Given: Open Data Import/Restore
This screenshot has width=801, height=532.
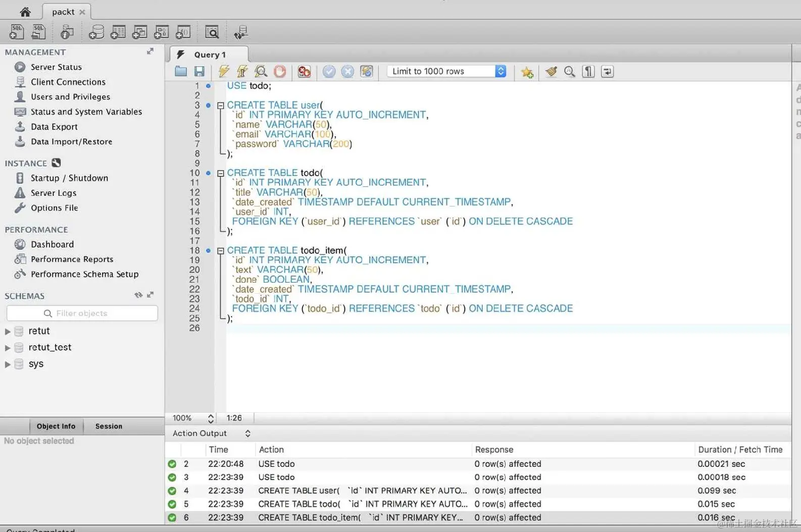Looking at the screenshot, I should (x=71, y=141).
